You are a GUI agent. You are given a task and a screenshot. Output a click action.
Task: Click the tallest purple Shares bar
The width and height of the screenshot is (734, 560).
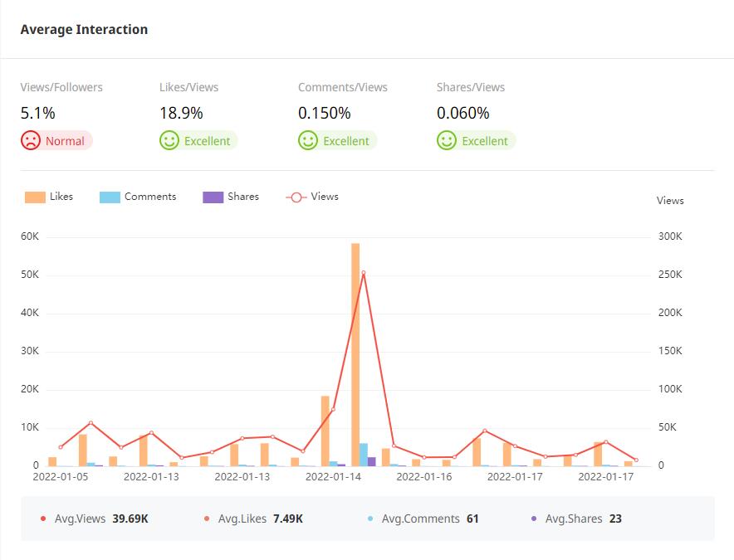(x=372, y=461)
